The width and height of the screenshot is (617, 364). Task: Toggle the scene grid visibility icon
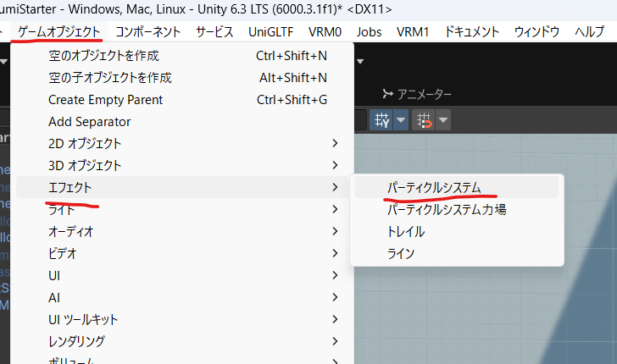click(381, 120)
